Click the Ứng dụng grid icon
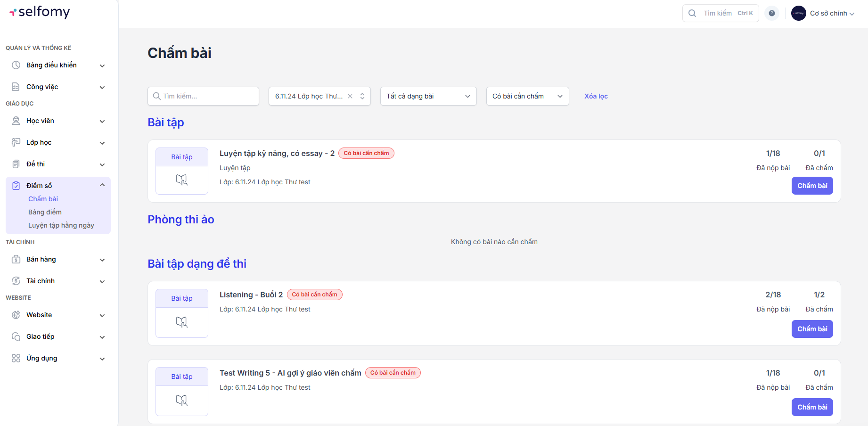868x426 pixels. pos(16,358)
